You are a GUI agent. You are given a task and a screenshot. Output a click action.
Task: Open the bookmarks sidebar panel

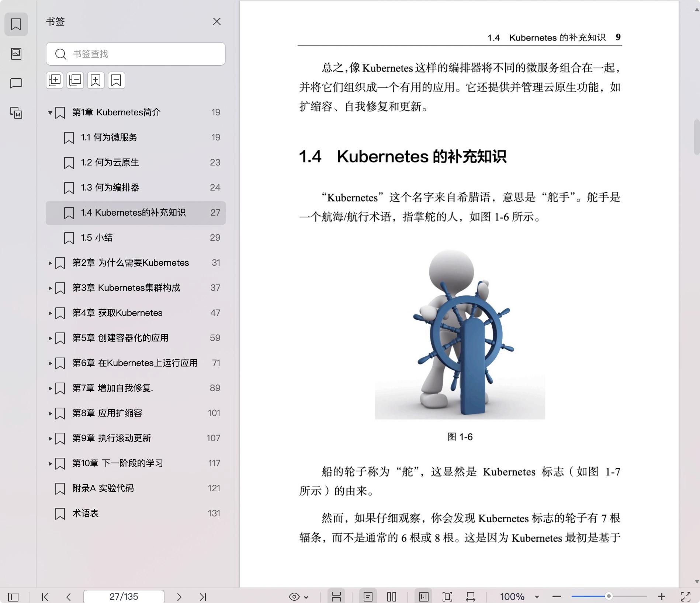(x=16, y=24)
